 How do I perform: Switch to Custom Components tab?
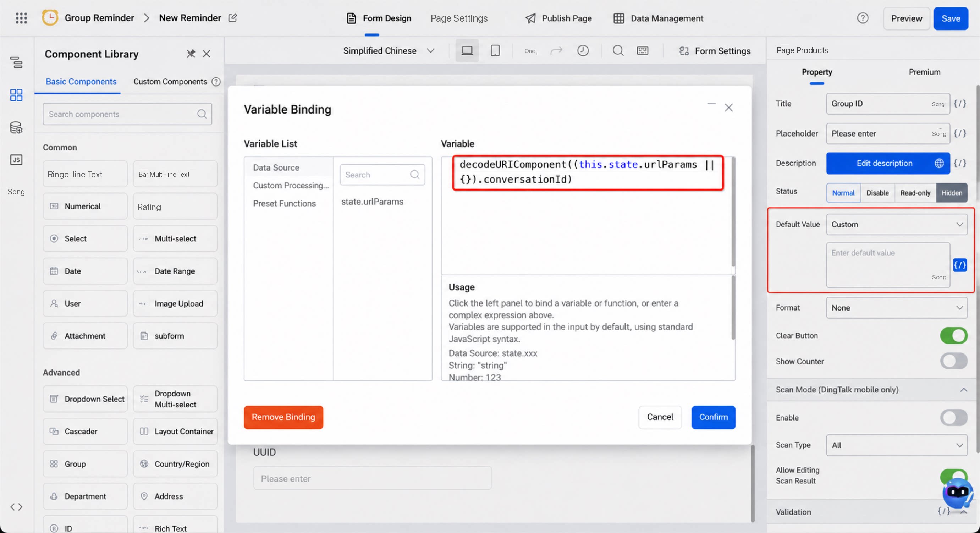170,81
